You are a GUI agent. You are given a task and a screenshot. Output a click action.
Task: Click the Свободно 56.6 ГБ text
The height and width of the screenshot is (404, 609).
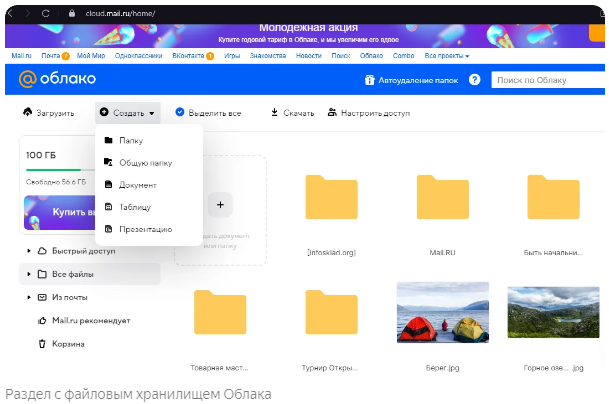[56, 182]
